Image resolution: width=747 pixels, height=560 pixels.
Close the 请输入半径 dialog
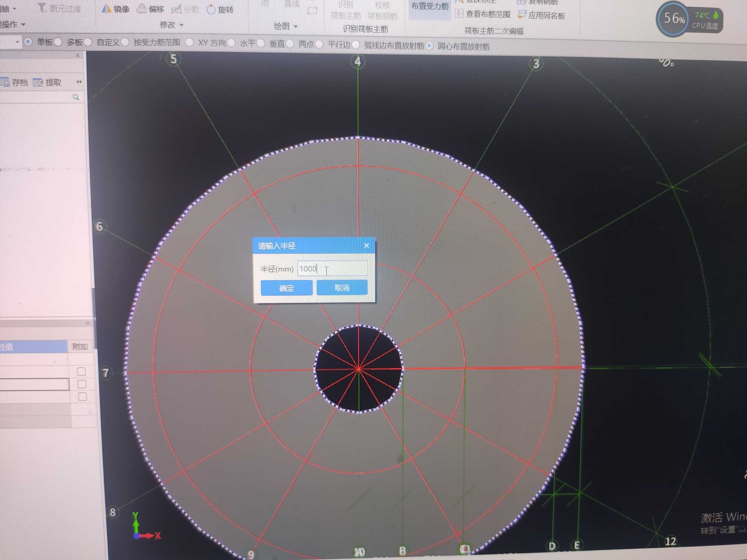(x=366, y=245)
